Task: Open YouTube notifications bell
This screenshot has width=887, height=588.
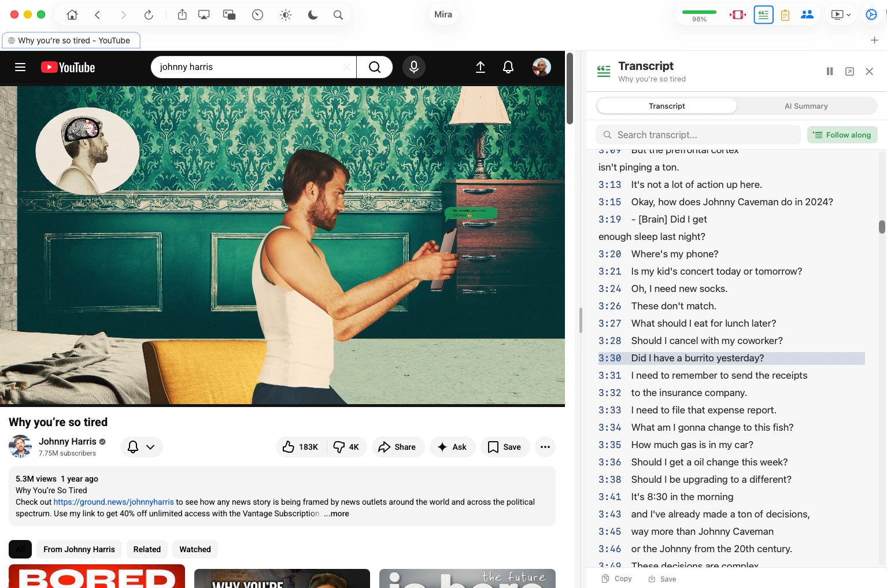Action: tap(508, 67)
